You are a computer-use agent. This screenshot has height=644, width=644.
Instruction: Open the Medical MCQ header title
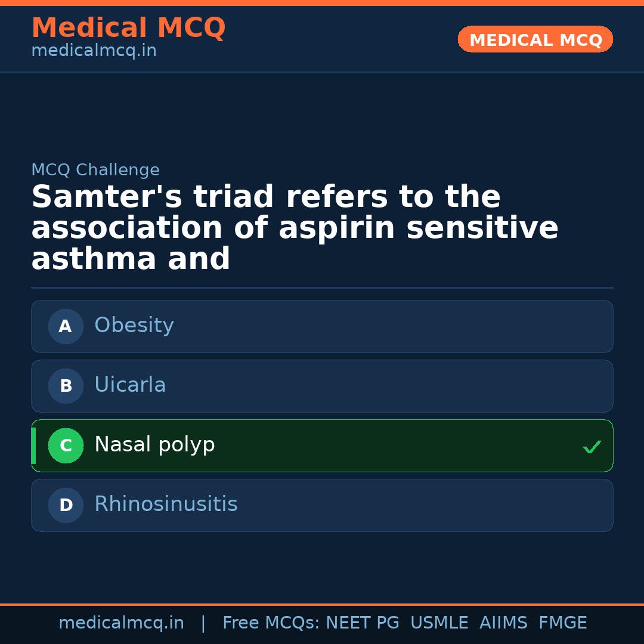click(128, 28)
